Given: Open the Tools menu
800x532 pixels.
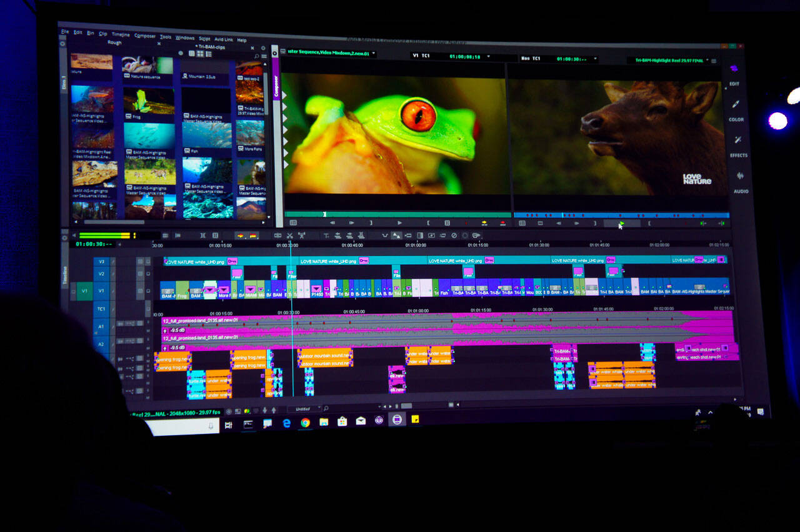Looking at the screenshot, I should 166,37.
